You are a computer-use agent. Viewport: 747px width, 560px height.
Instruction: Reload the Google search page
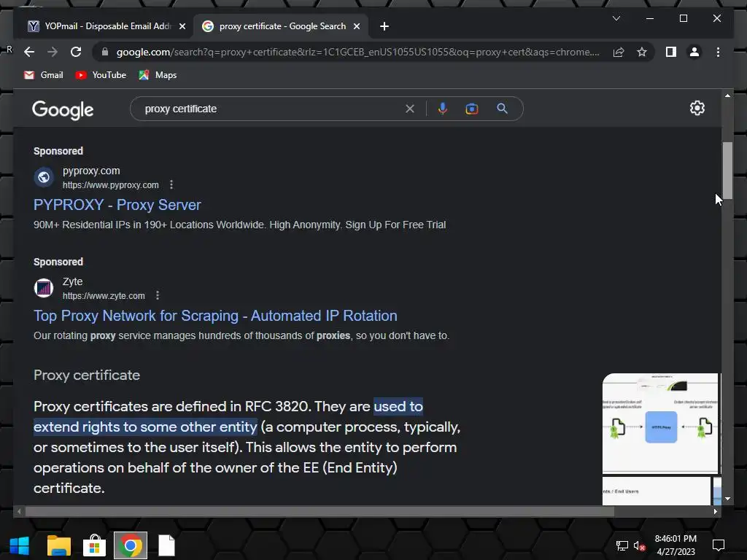76,52
